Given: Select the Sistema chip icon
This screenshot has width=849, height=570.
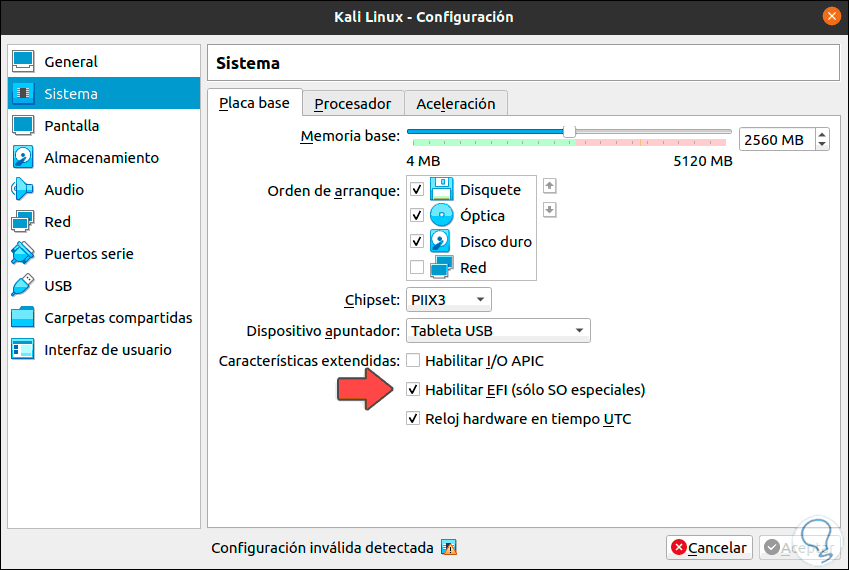Looking at the screenshot, I should (23, 93).
